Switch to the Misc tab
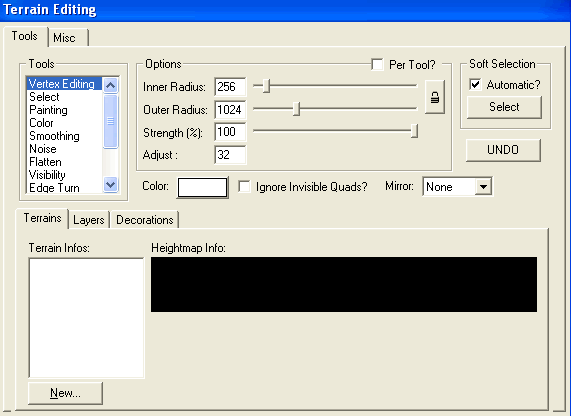Image resolution: width=571 pixels, height=416 pixels. tap(64, 38)
